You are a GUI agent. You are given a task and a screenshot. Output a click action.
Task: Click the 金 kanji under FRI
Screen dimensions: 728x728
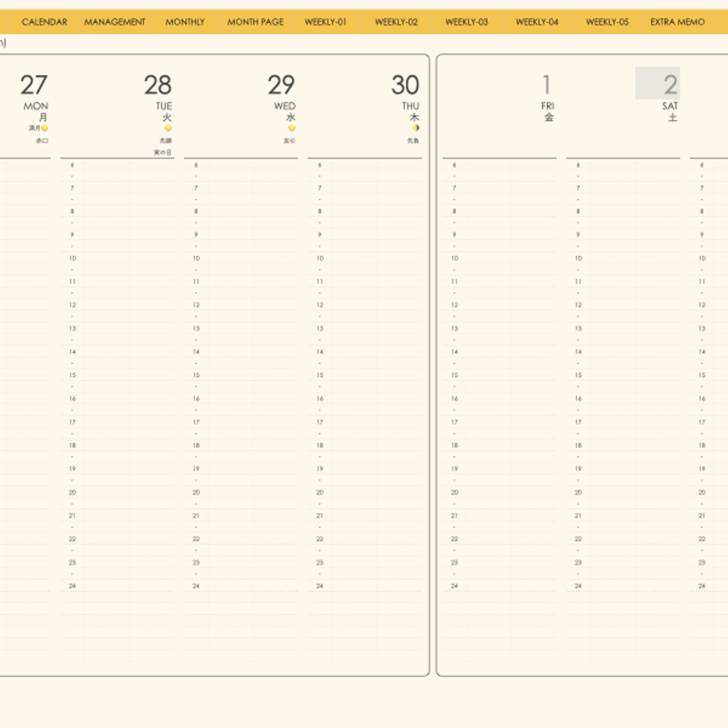(549, 117)
